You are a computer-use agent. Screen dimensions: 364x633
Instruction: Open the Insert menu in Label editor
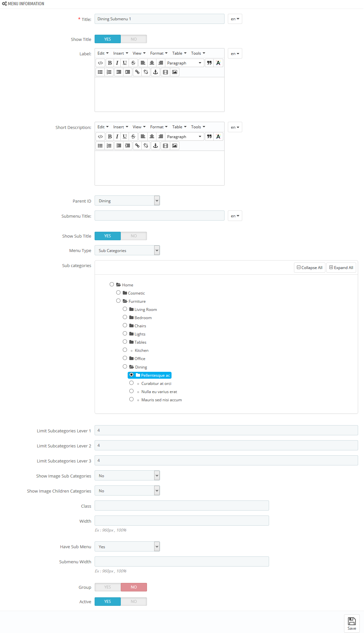(x=121, y=53)
